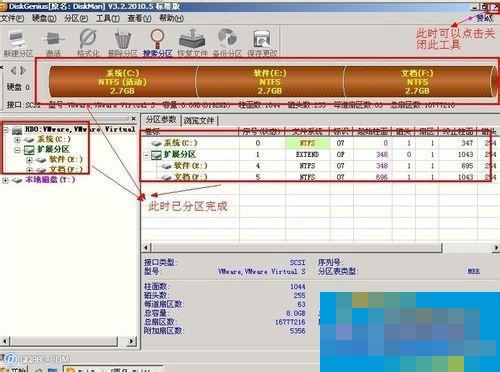Go to previous disk with left arrow
The width and height of the screenshot is (500, 372).
(13, 70)
